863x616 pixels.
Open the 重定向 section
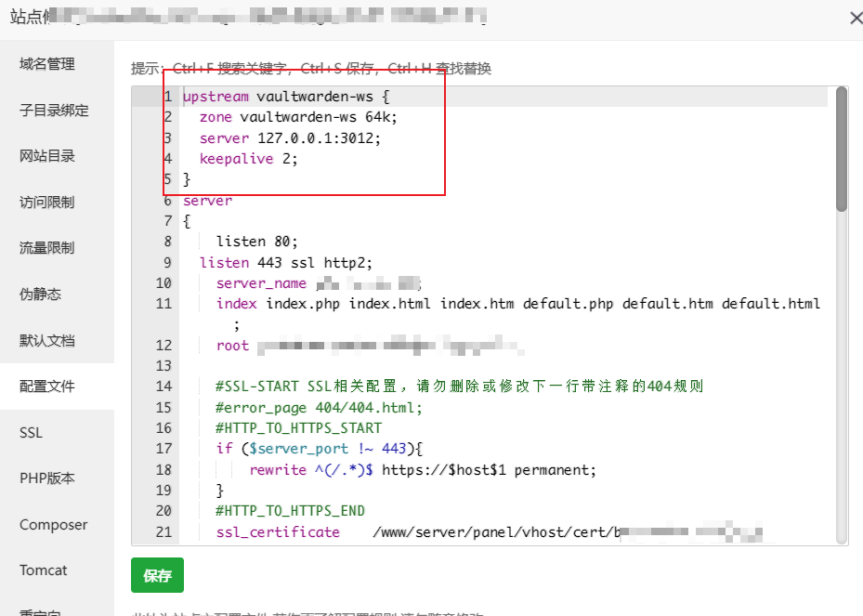pos(41,611)
